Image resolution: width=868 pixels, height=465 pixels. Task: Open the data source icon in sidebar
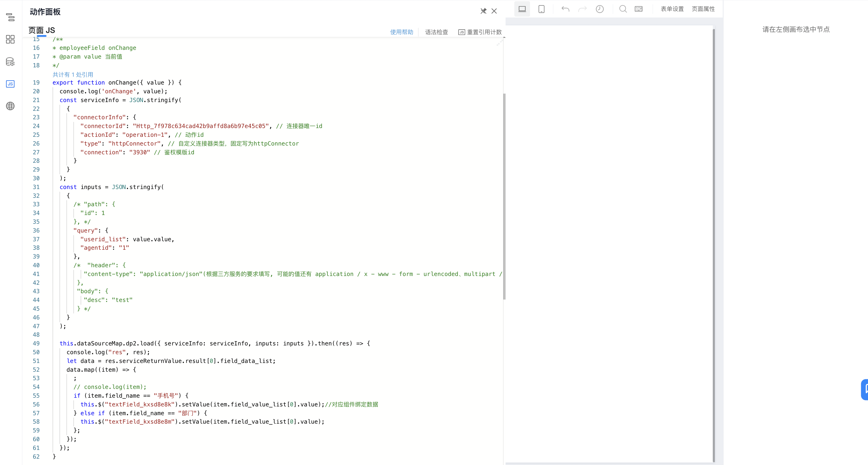pyautogui.click(x=11, y=62)
